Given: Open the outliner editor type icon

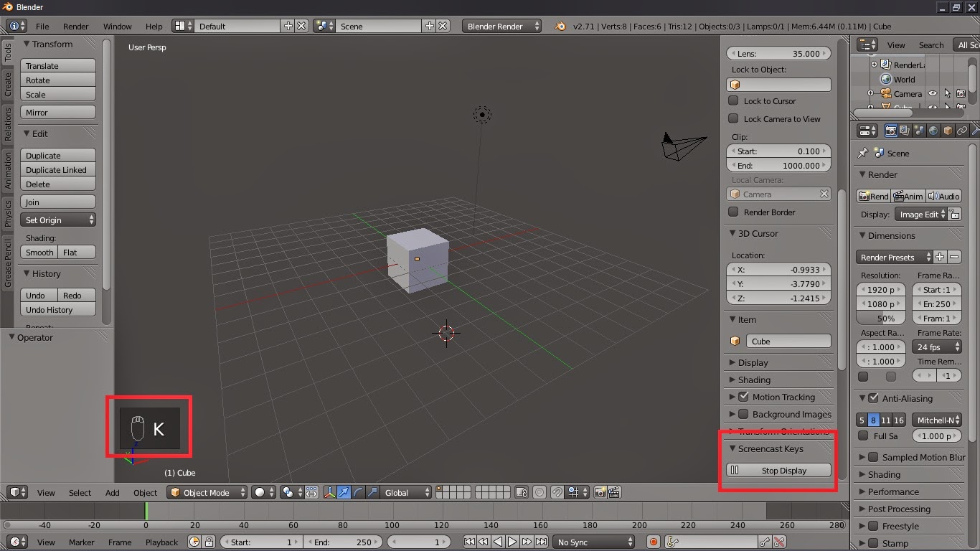Looking at the screenshot, I should point(867,44).
